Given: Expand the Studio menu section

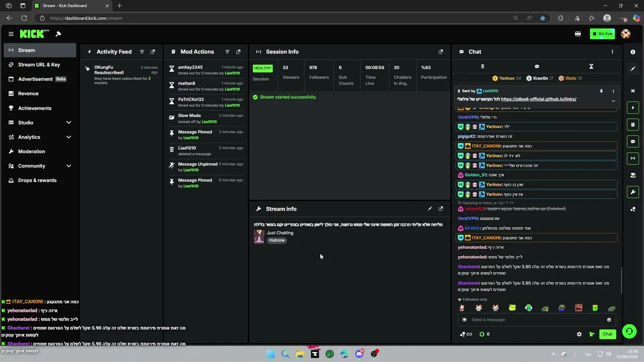Looking at the screenshot, I should (40, 123).
